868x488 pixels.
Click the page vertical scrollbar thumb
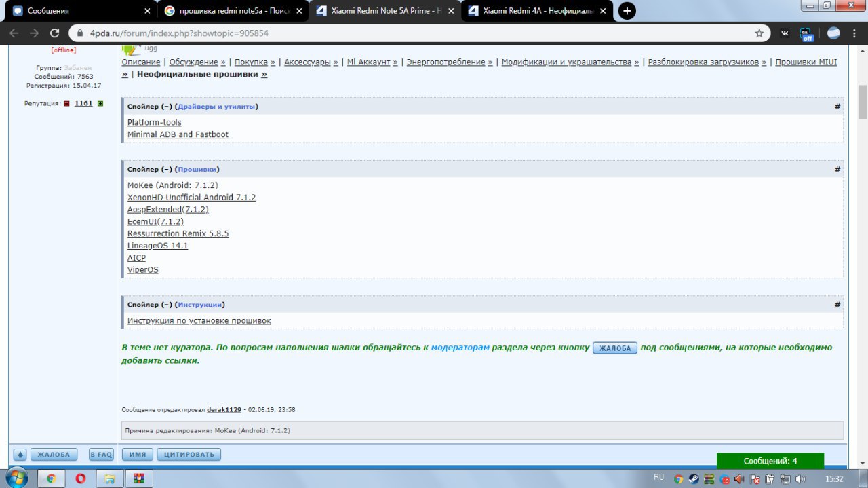click(x=863, y=104)
